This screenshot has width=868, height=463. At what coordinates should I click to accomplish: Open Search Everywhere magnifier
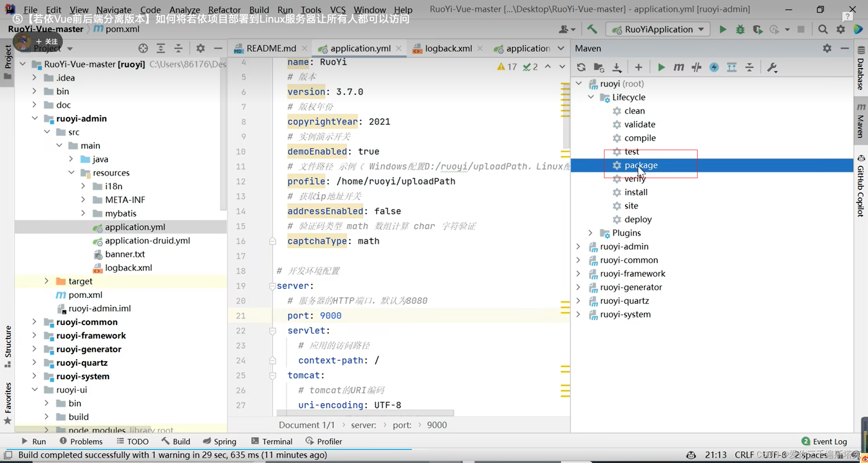pyautogui.click(x=823, y=29)
